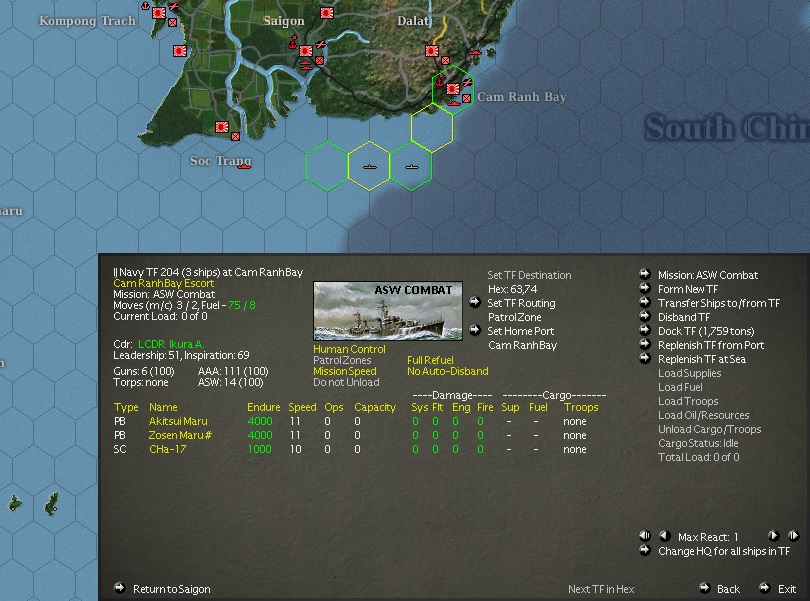Click the Load Supplies option
This screenshot has height=601, width=810.
[689, 373]
